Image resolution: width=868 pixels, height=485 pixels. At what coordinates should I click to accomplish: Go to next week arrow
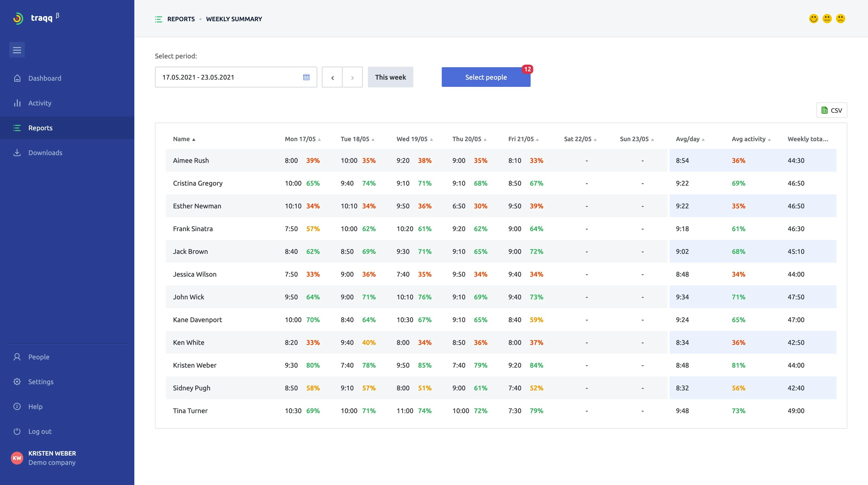click(352, 78)
